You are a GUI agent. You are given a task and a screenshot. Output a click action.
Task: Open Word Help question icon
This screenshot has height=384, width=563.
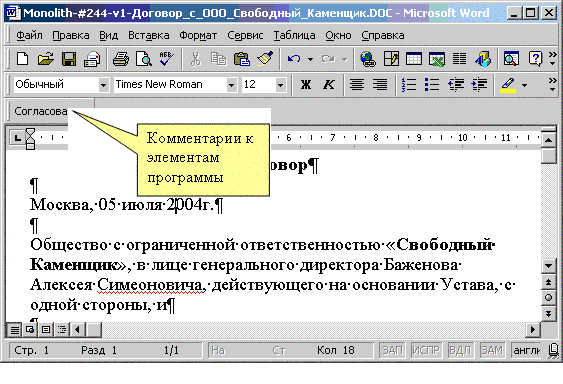pyautogui.click(x=535, y=59)
